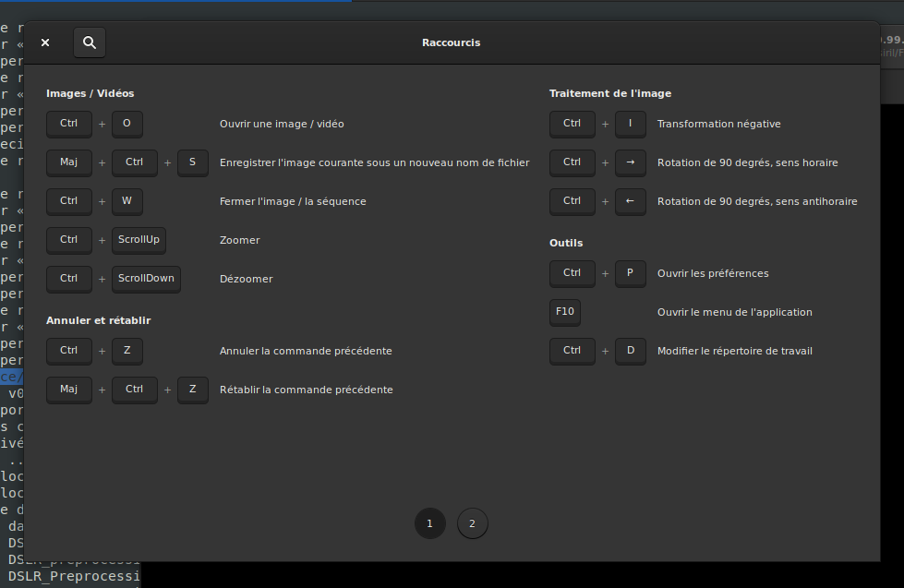Click 'Transformation négative' label
904x588 pixels.
(x=719, y=124)
